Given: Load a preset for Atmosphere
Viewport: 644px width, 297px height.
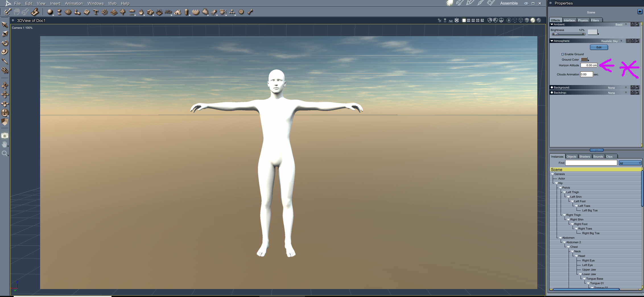Looking at the screenshot, I should pyautogui.click(x=637, y=41).
